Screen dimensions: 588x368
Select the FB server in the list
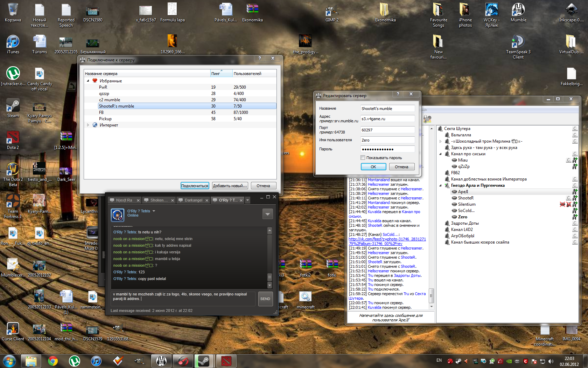101,113
